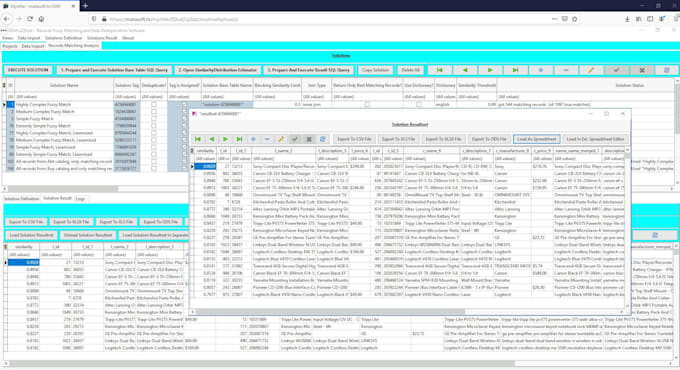The height and width of the screenshot is (370, 680).
Task: Open l_name_2 column filter in resultset window
Action: pyautogui.click(x=283, y=159)
